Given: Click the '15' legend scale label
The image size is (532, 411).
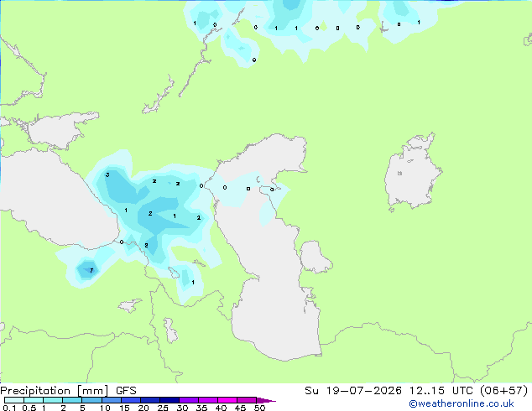Looking at the screenshot, I should point(124,408).
